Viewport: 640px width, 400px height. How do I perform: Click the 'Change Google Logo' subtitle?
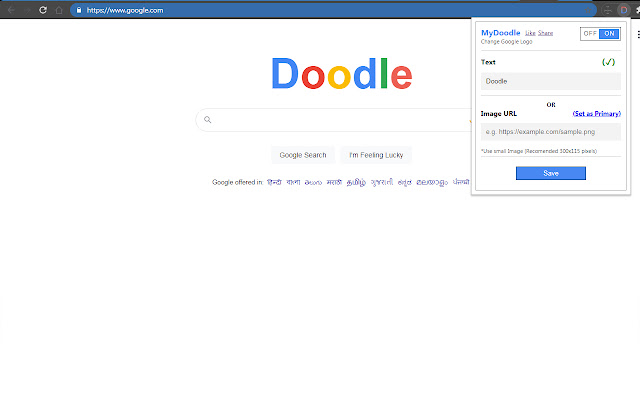coord(507,42)
